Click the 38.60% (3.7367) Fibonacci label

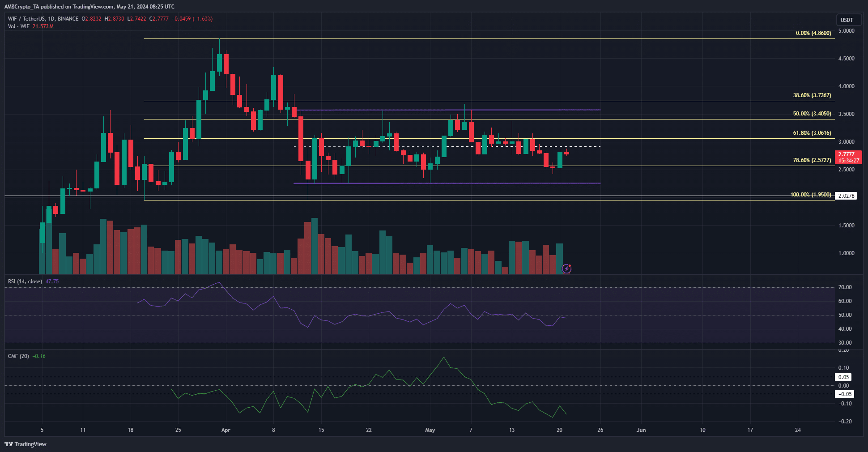tap(812, 95)
